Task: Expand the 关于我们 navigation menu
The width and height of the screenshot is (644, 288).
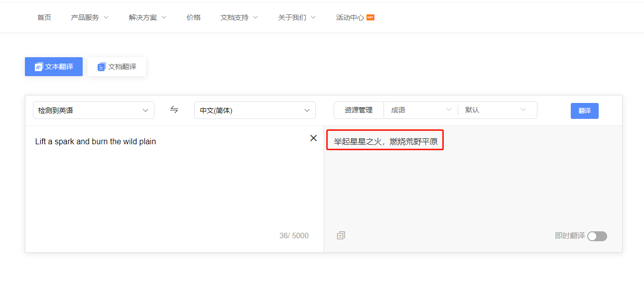Action: click(x=297, y=17)
